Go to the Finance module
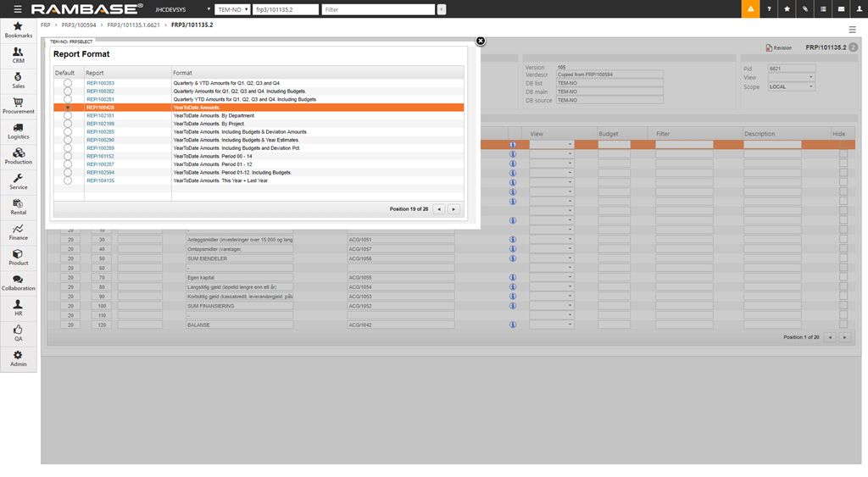Image resolution: width=868 pixels, height=477 pixels. coord(18,233)
